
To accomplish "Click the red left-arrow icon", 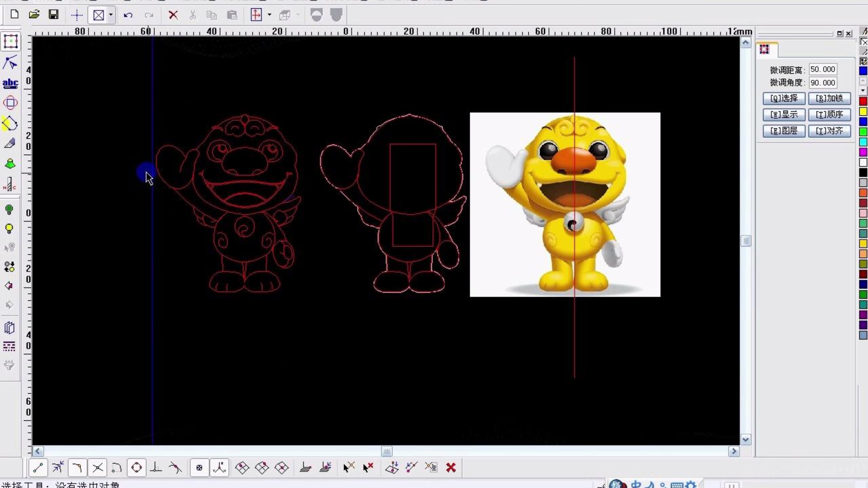I will pos(9,286).
